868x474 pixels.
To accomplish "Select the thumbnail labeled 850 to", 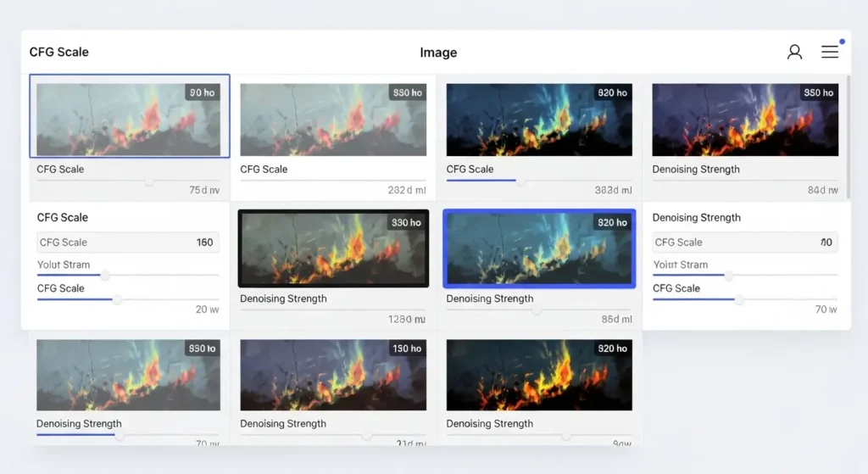I will coord(128,375).
